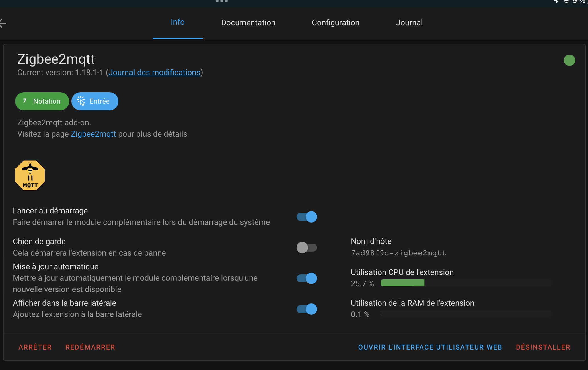Follow the Zigbee2mqtt page link
This screenshot has width=588, height=370.
coord(93,134)
